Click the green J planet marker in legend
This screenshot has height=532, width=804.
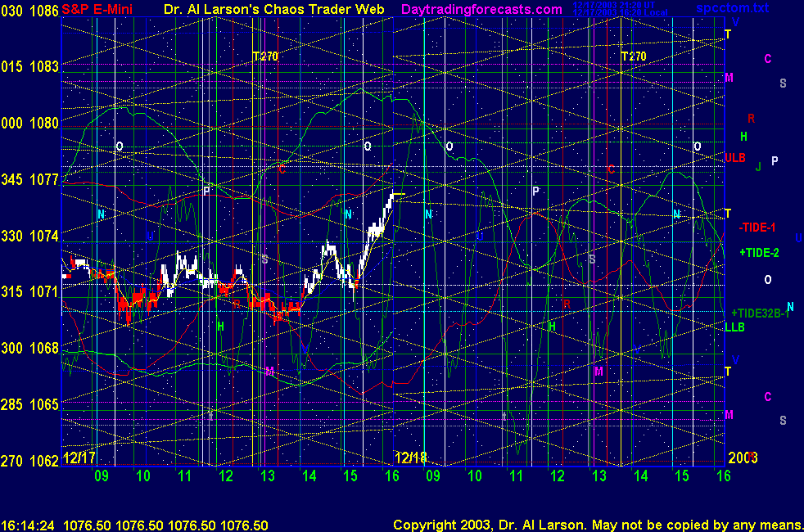point(758,166)
